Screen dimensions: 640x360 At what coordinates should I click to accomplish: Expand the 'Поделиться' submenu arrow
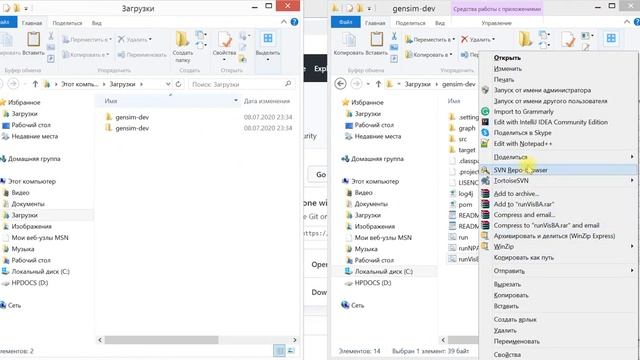632,157
